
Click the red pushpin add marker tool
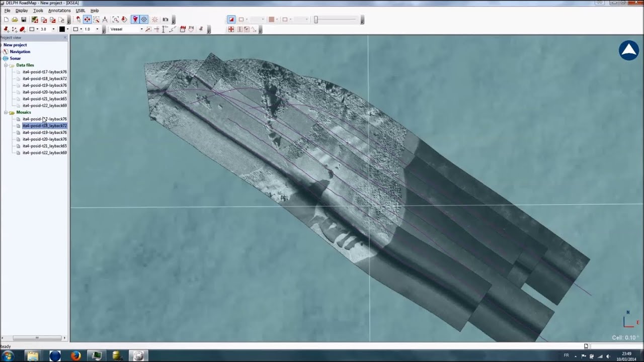pos(6,29)
